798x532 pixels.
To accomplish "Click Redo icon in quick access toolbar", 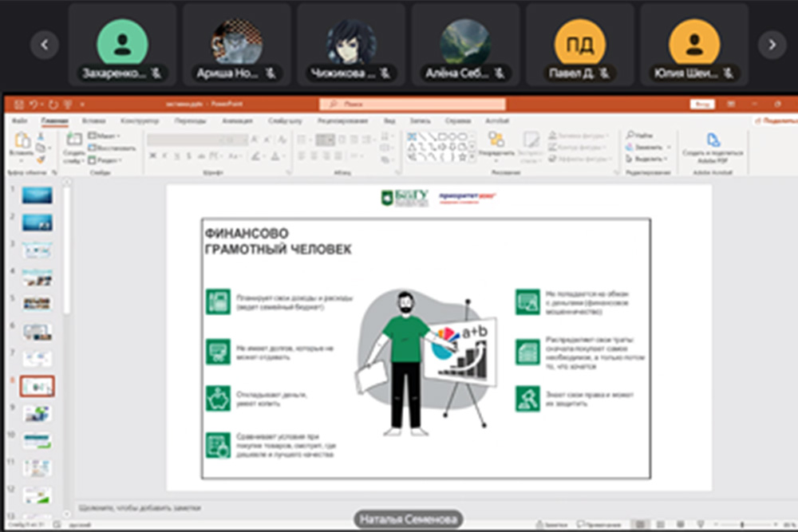I will [x=53, y=104].
